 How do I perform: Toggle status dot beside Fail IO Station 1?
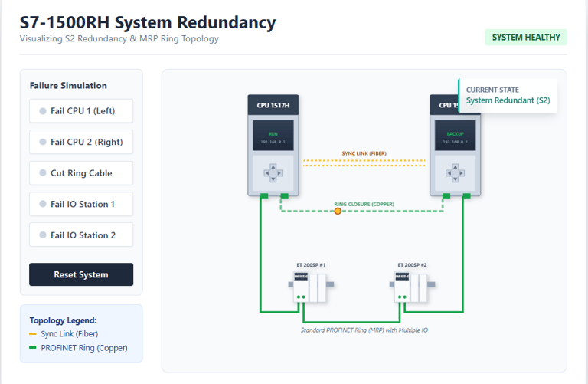[43, 204]
